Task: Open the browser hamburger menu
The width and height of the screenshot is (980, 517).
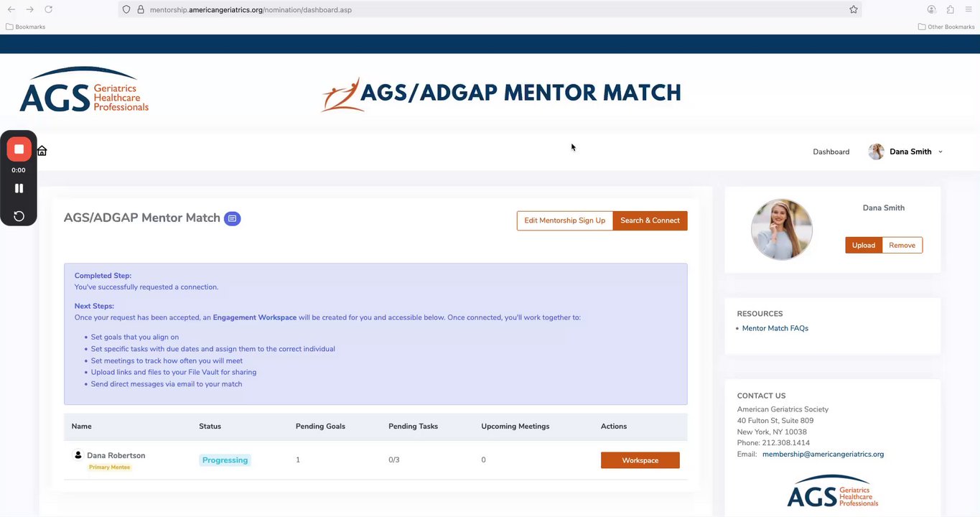Action: [x=969, y=9]
